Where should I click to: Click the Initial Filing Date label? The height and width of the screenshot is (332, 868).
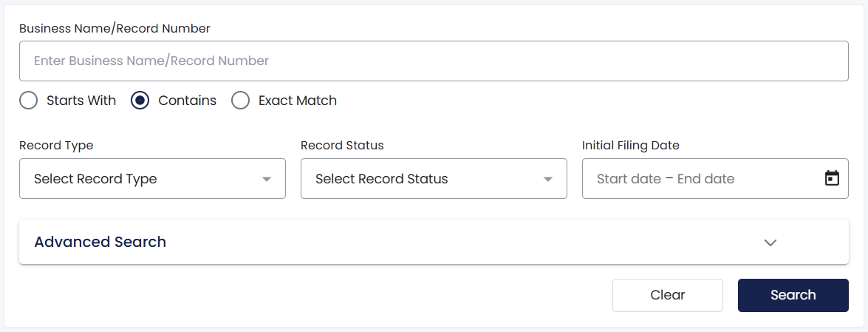coord(631,145)
